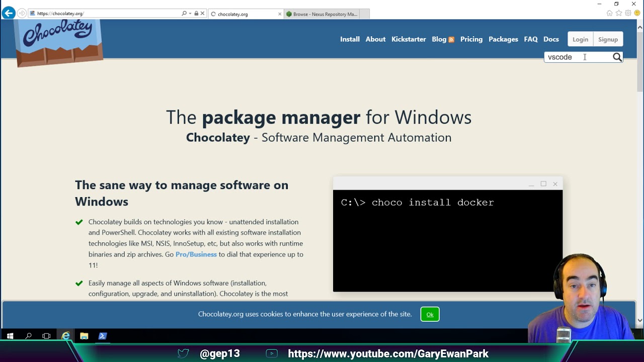Click the Login button
The height and width of the screenshot is (362, 644).
click(x=580, y=39)
